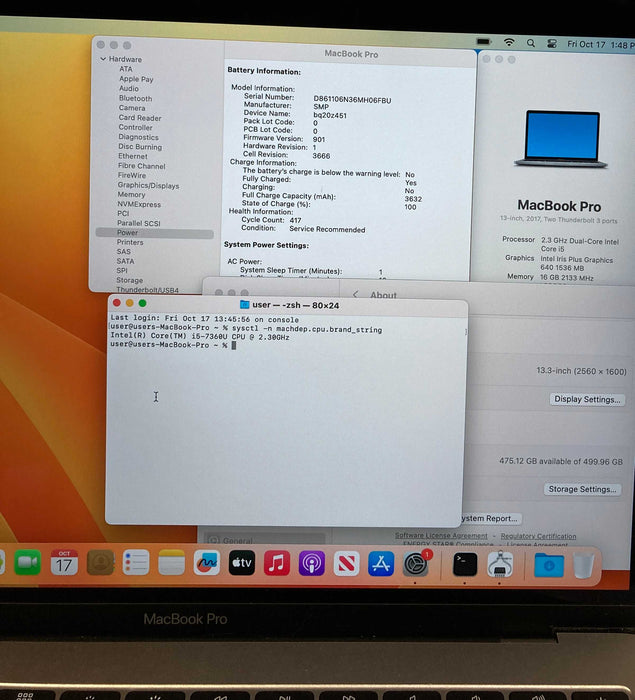Select Fibre Channel in hardware list
635x700 pixels.
[141, 166]
